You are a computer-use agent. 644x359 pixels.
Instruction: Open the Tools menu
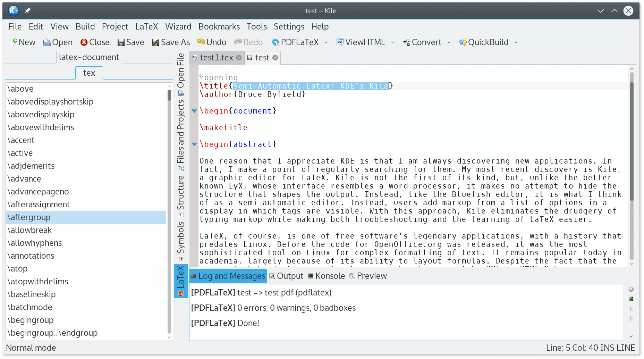[x=256, y=27]
